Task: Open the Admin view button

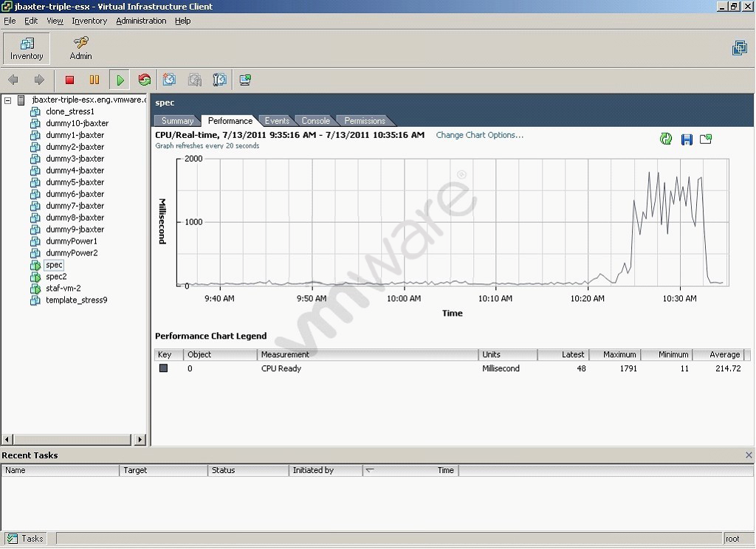Action: coord(80,49)
